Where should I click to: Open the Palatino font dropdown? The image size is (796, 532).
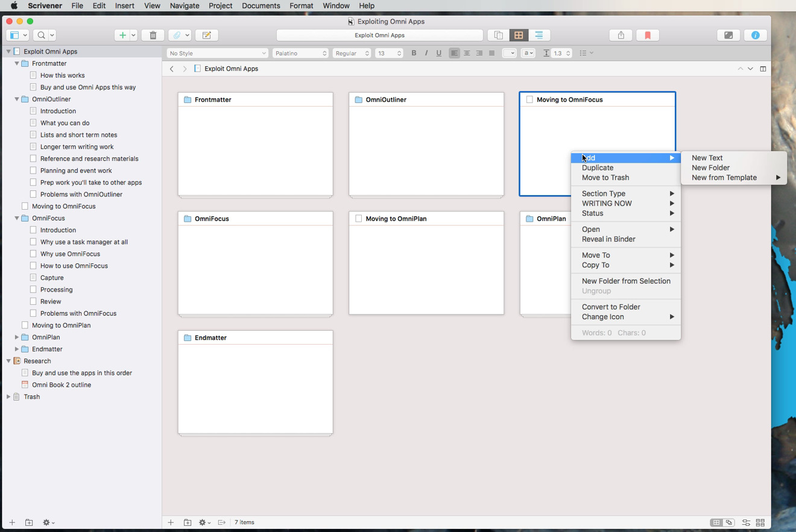[300, 53]
